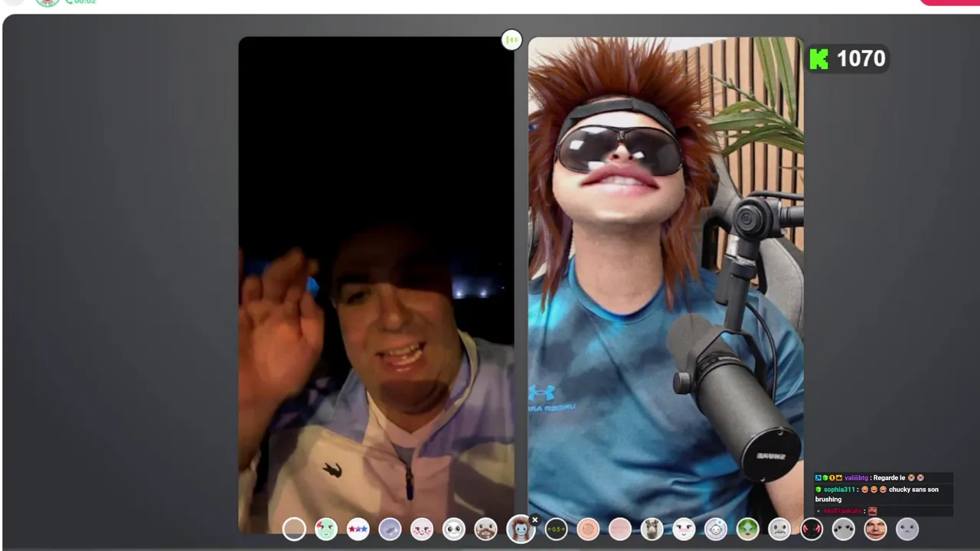980x551 pixels.
Task: Open the left caller's video feed
Action: (377, 285)
